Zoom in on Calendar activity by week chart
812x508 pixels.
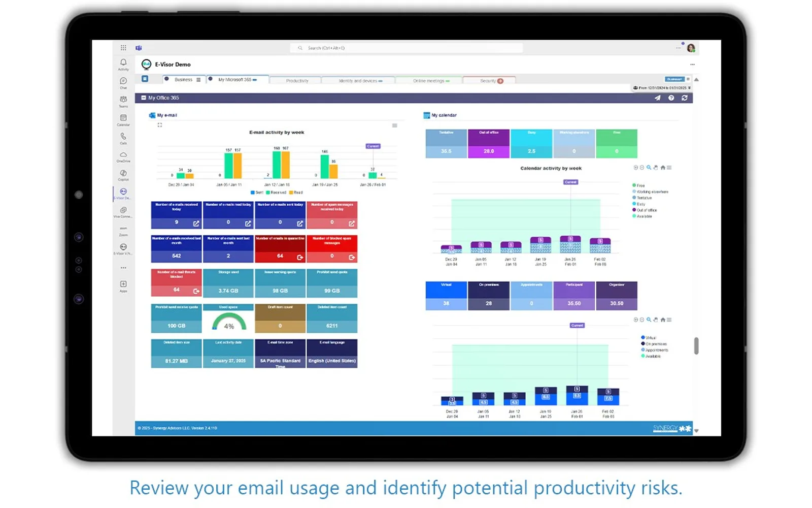click(x=635, y=168)
